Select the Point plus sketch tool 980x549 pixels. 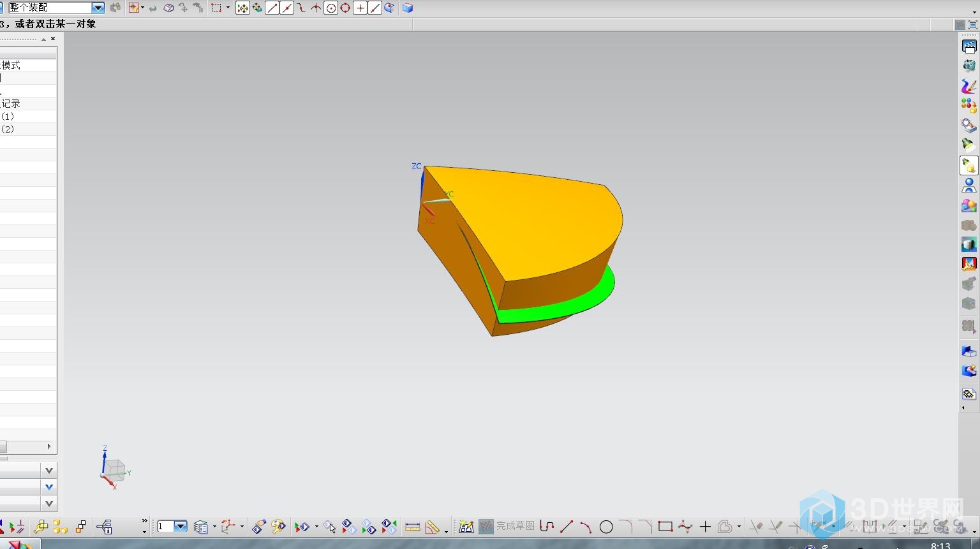705,527
